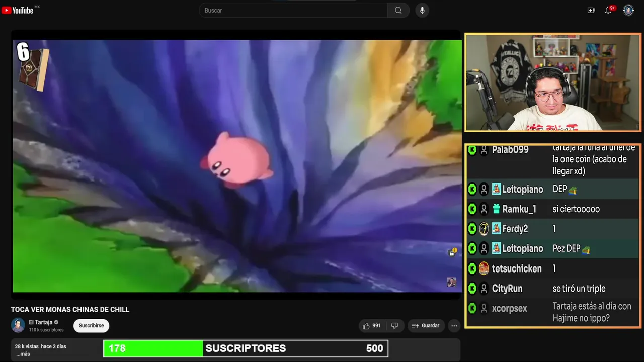Like the video showing 991

click(x=372, y=326)
